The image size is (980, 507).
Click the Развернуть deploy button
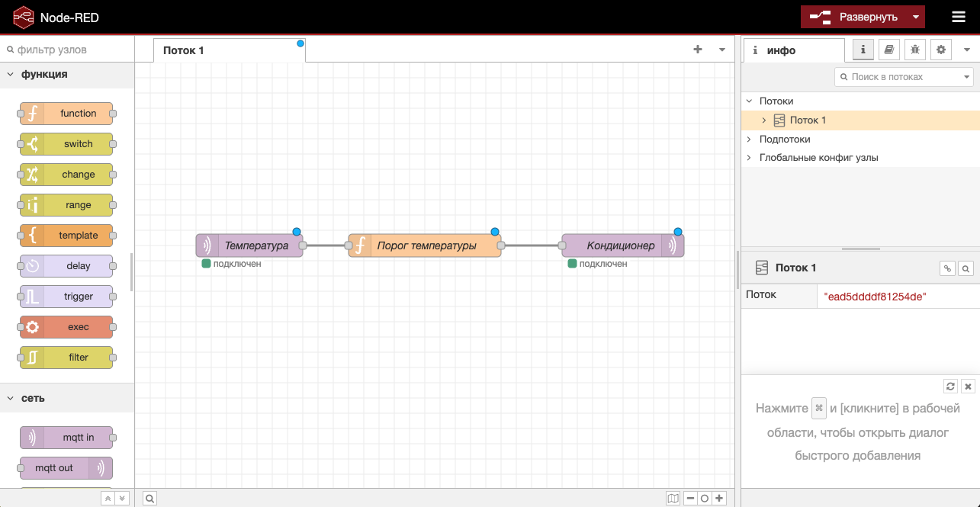(854, 17)
